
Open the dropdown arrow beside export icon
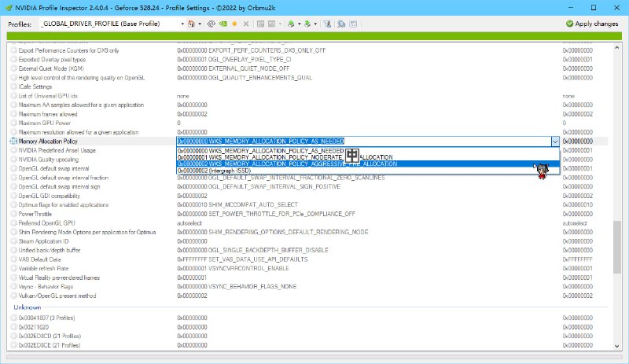[x=299, y=24]
